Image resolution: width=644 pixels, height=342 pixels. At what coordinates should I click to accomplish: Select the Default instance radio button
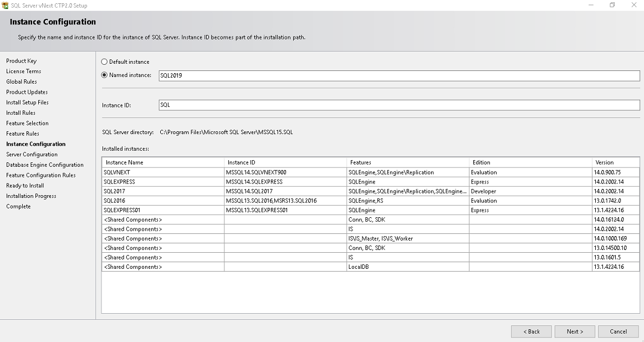tap(104, 62)
